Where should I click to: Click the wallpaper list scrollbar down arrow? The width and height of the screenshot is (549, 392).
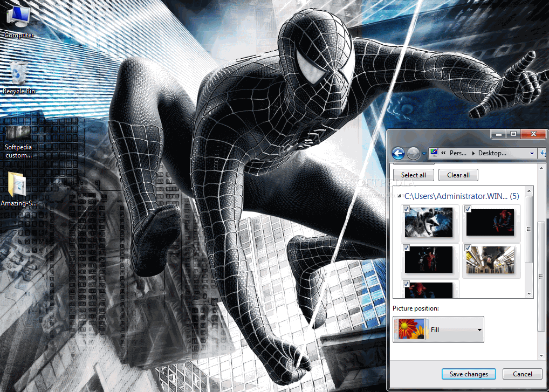529,294
